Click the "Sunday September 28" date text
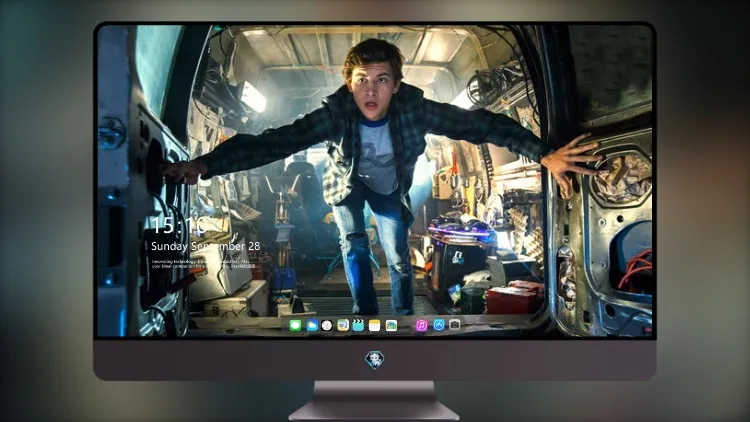Viewport: 750px width, 422px height. tap(206, 246)
